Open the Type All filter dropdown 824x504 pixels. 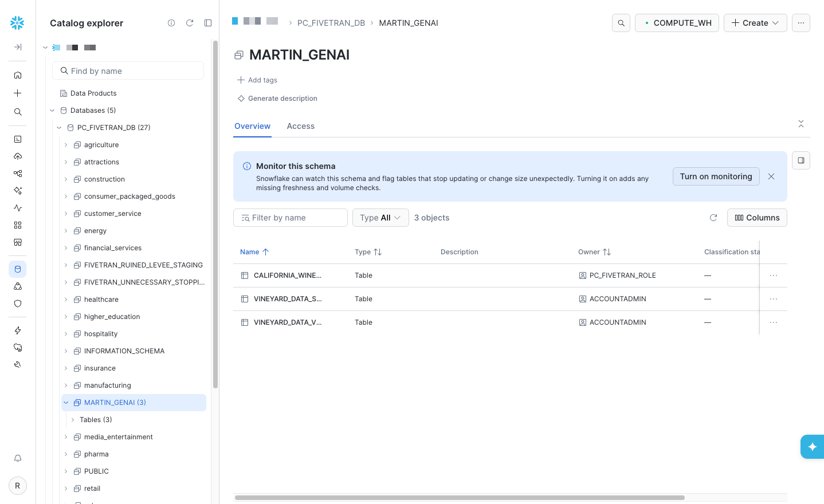tap(380, 218)
